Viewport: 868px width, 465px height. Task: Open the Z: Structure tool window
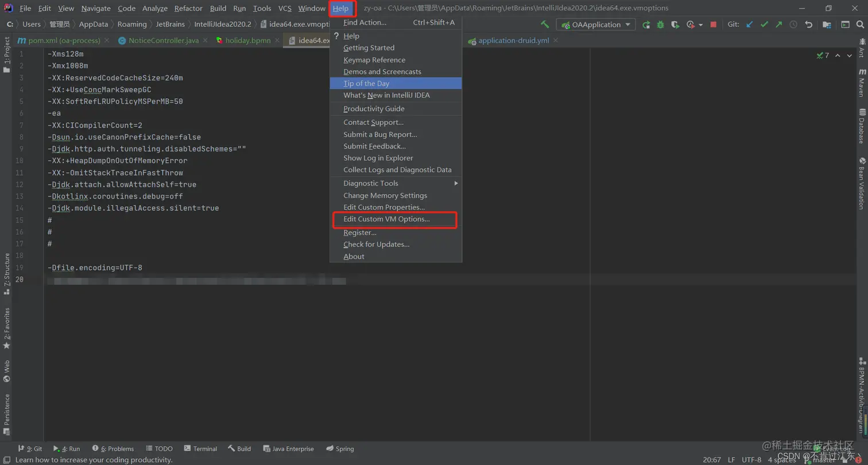[6, 273]
